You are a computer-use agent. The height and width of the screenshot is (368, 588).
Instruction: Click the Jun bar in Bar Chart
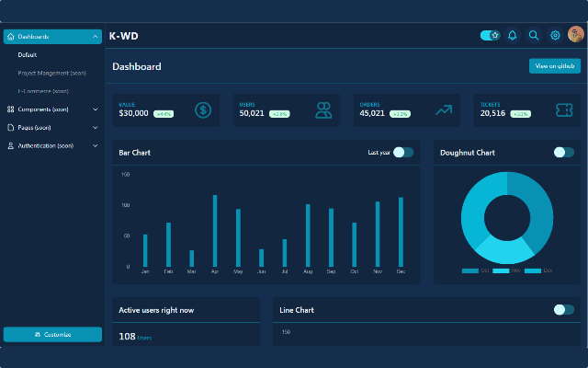tap(261, 258)
